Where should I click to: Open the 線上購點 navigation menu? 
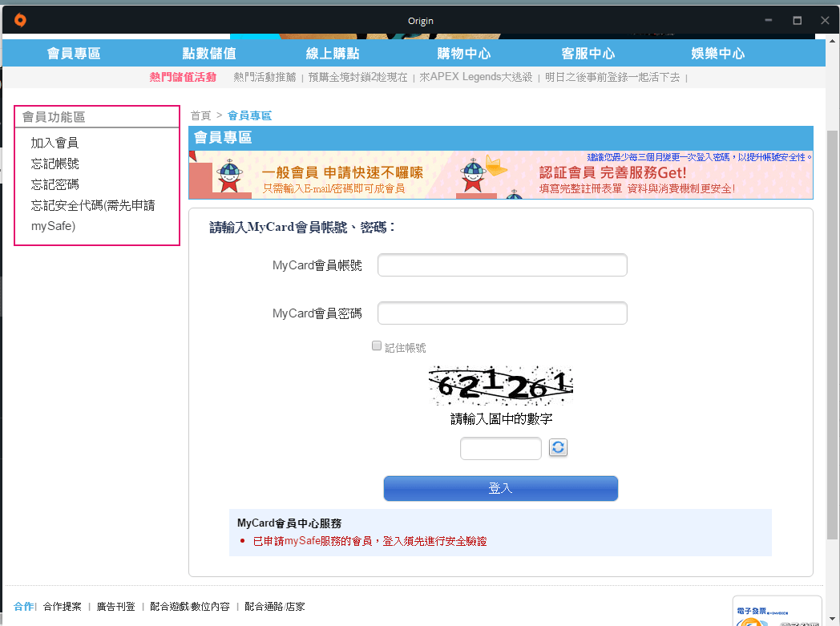(x=333, y=54)
